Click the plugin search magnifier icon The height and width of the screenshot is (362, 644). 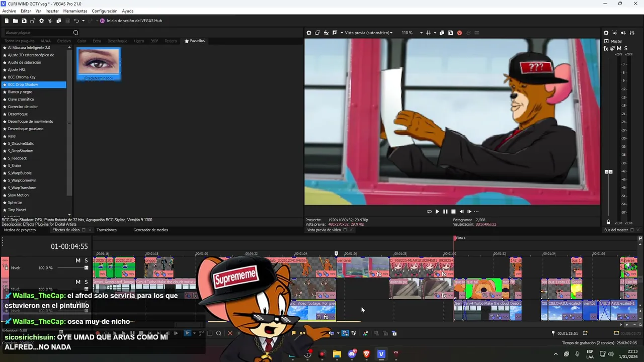click(76, 33)
